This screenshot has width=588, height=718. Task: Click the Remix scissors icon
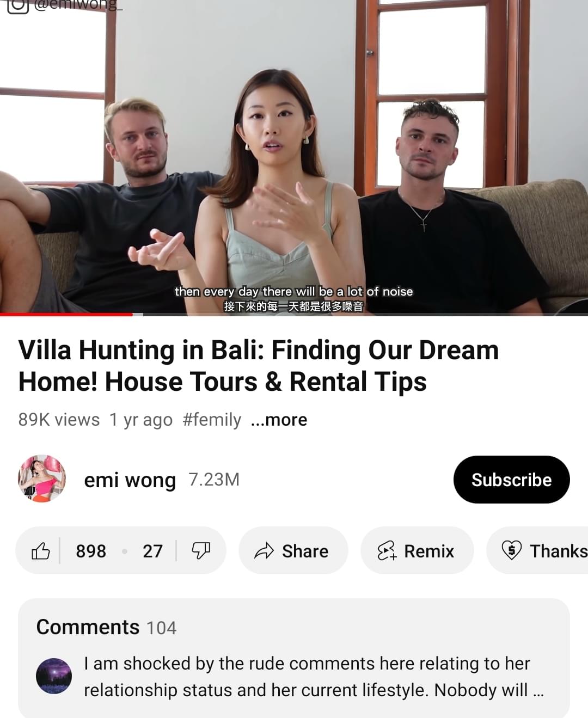click(x=387, y=551)
